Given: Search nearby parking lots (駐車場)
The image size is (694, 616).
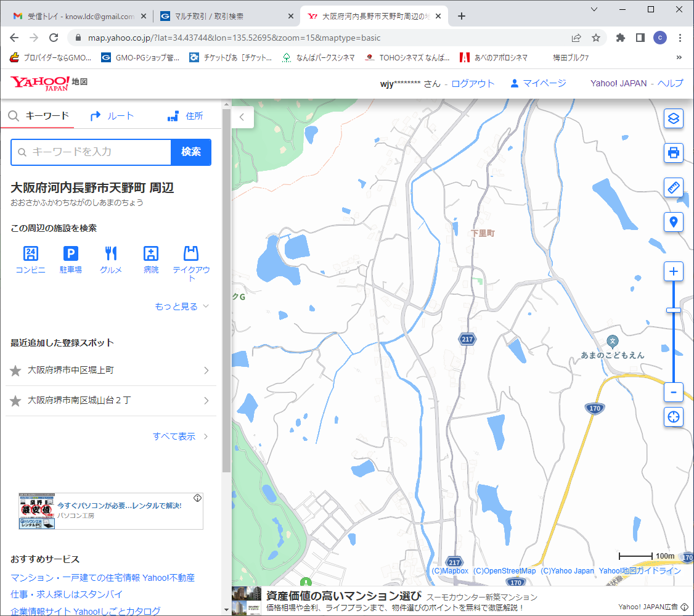Looking at the screenshot, I should 71,260.
